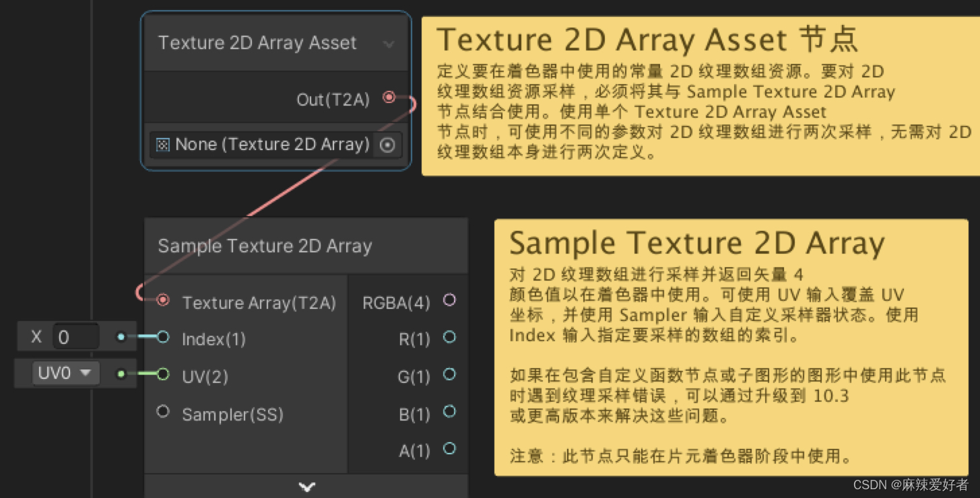The height and width of the screenshot is (498, 980).
Task: Click the B(1) output port
Action: click(449, 411)
